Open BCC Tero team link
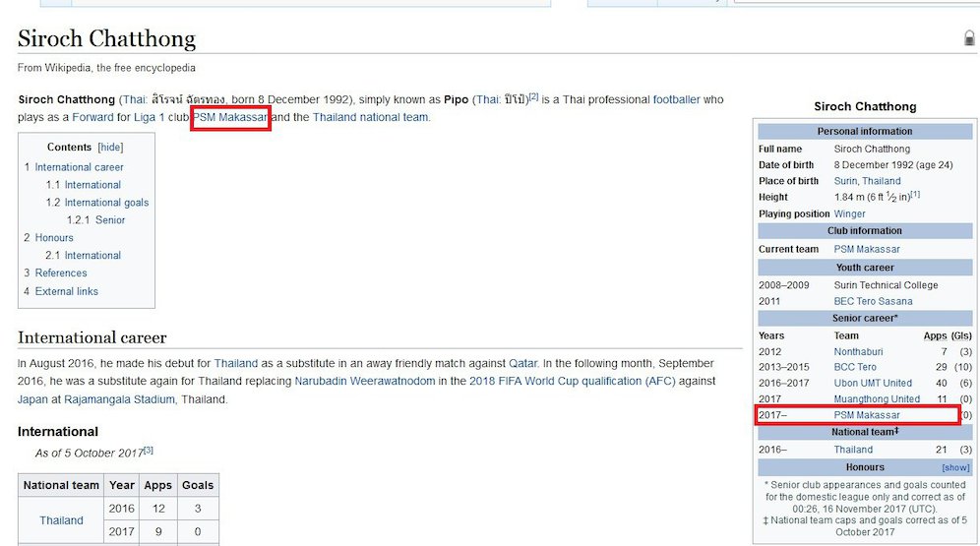The image size is (980, 546). click(x=855, y=367)
